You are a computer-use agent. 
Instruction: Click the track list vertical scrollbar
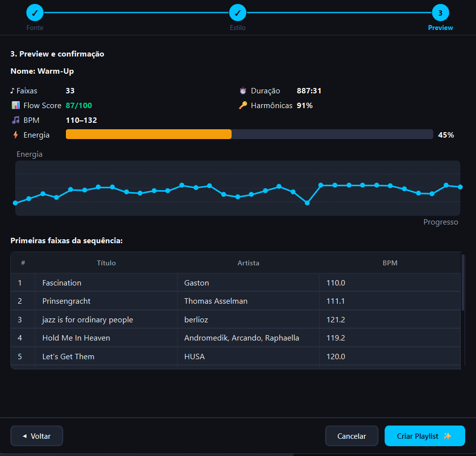(463, 283)
